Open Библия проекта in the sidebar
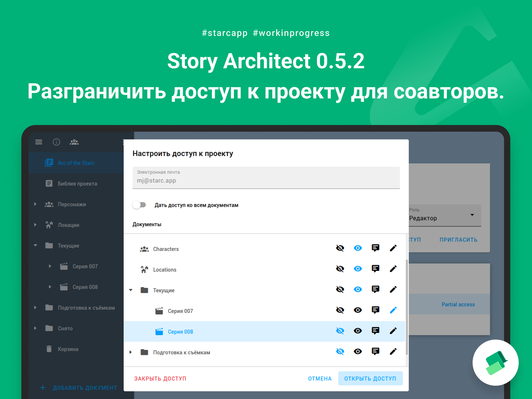Screen dimensions: 532x399 [x=76, y=184]
